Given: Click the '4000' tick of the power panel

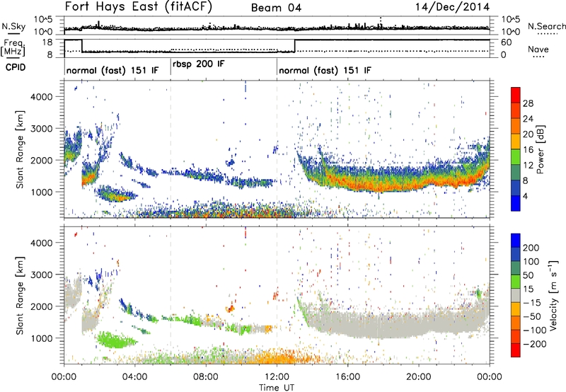Looking at the screenshot, I should click(41, 97).
